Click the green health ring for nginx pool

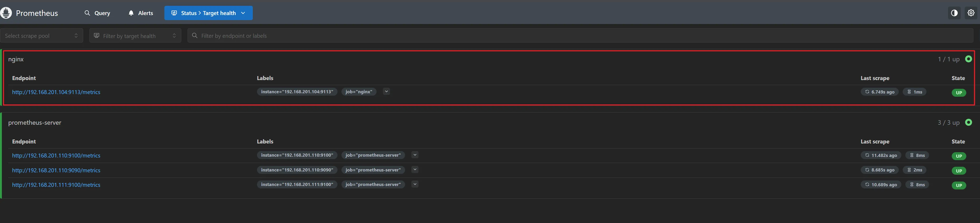(x=969, y=59)
